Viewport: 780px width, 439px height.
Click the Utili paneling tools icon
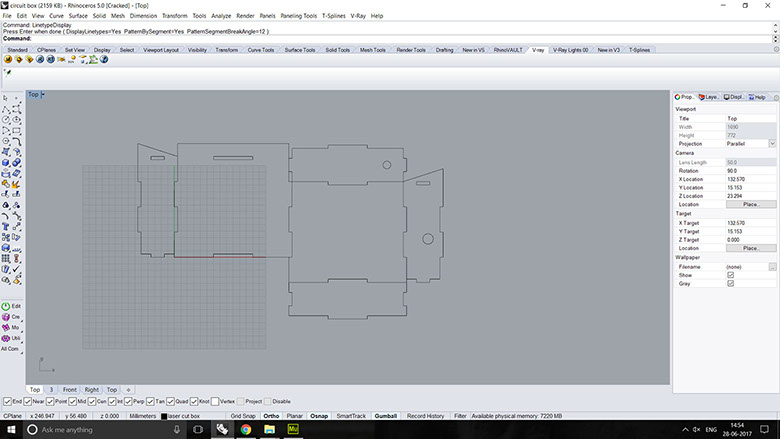coord(6,338)
